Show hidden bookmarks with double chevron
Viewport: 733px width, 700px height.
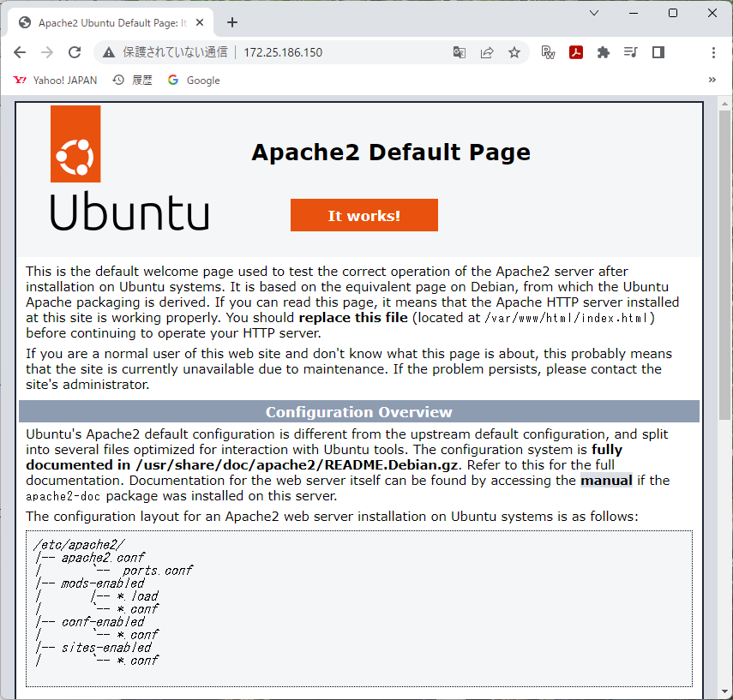[712, 80]
